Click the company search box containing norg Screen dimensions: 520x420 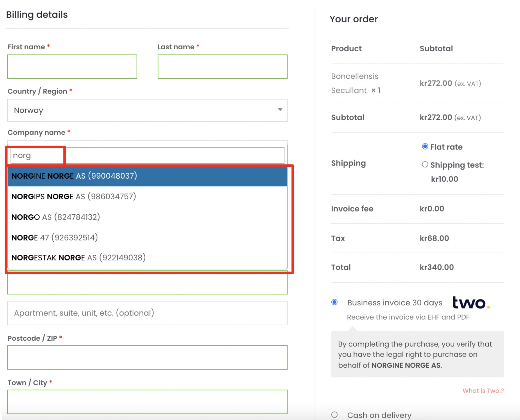(147, 155)
